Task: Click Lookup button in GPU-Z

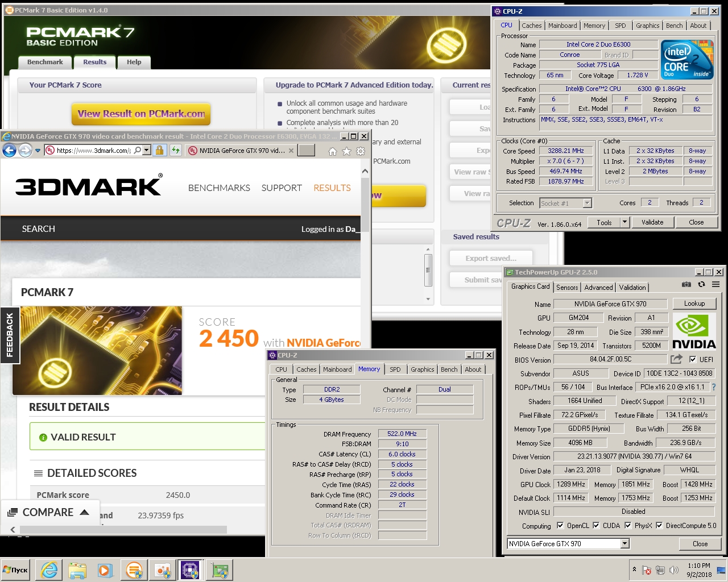Action: pyautogui.click(x=694, y=304)
